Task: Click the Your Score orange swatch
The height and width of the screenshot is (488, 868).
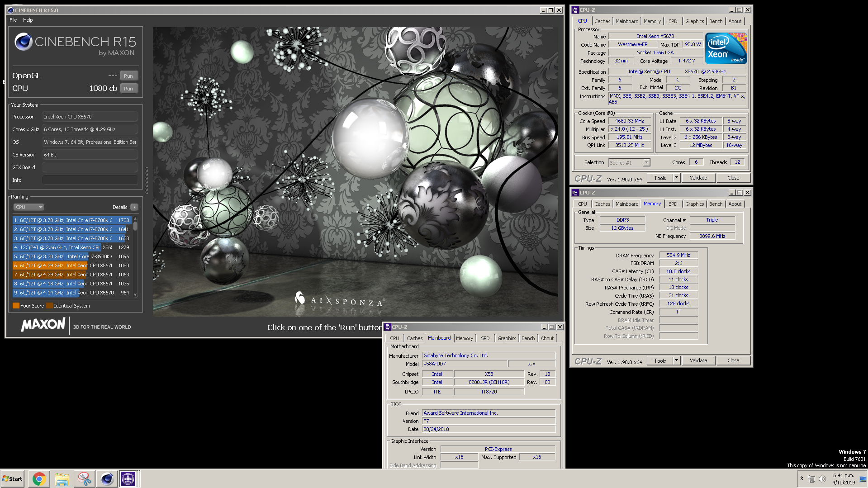Action: pos(16,306)
